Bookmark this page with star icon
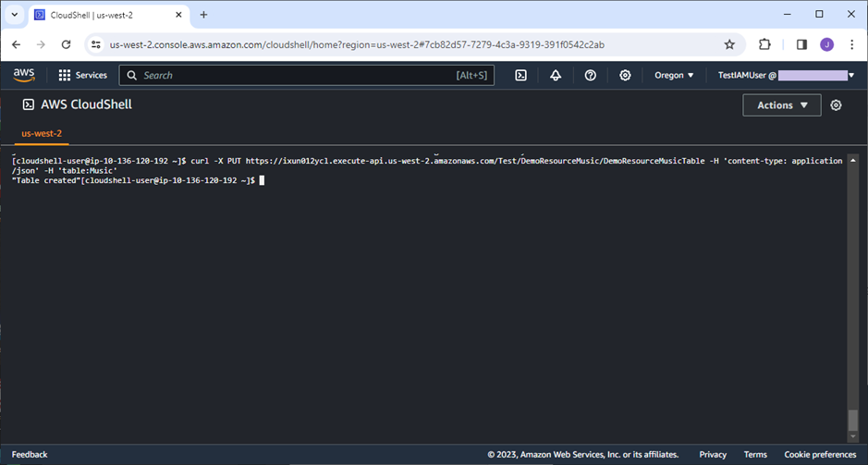 tap(729, 45)
